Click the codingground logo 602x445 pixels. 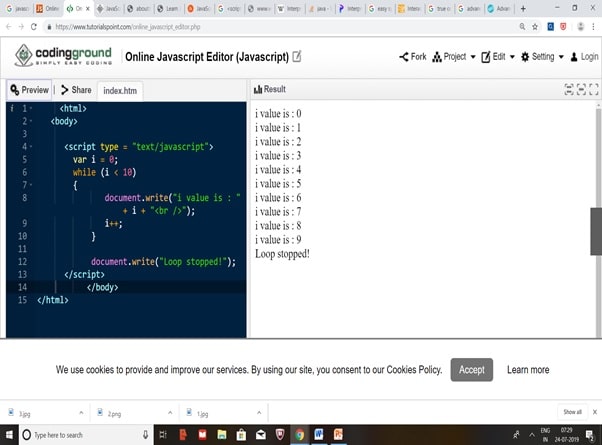[63, 56]
